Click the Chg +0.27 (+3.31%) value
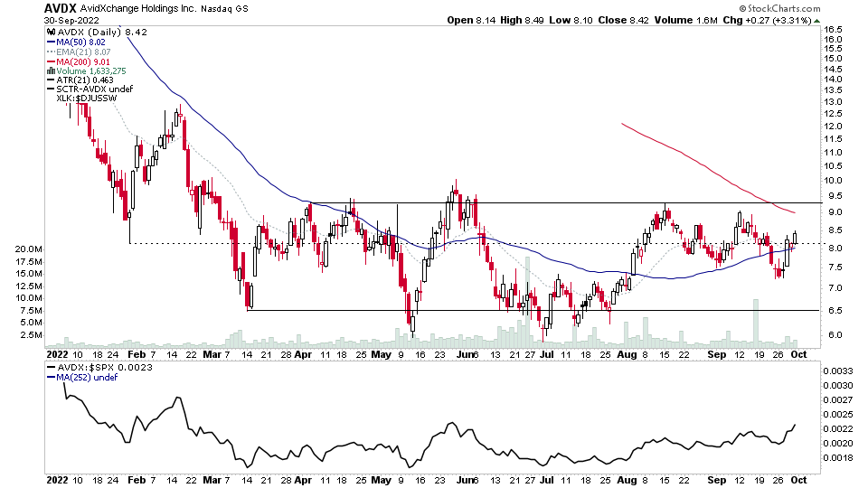This screenshot has width=868, height=488. (767, 20)
